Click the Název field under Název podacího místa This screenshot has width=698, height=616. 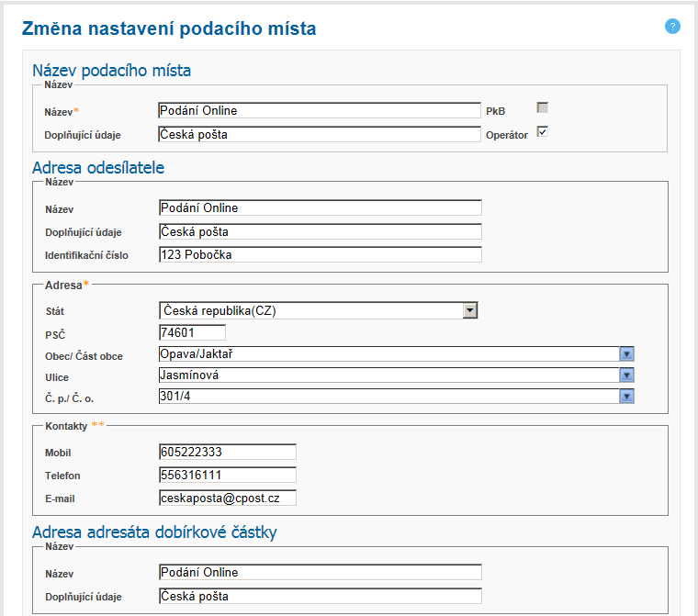coord(319,111)
